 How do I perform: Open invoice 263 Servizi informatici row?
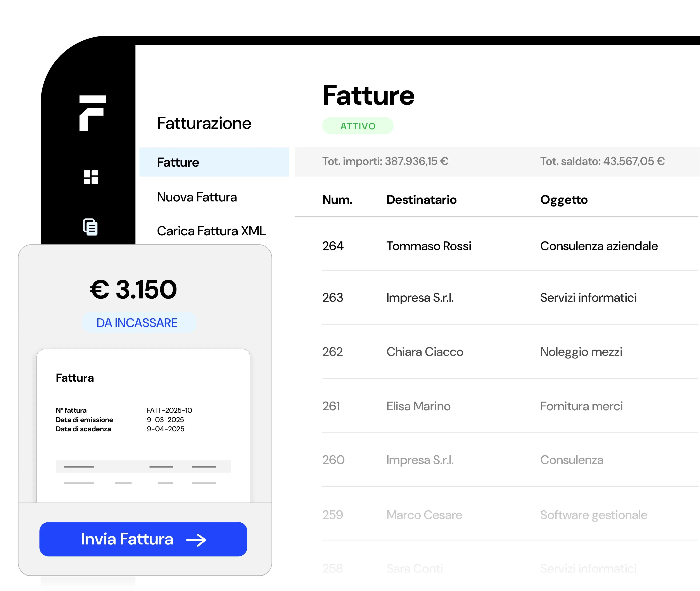tap(510, 298)
